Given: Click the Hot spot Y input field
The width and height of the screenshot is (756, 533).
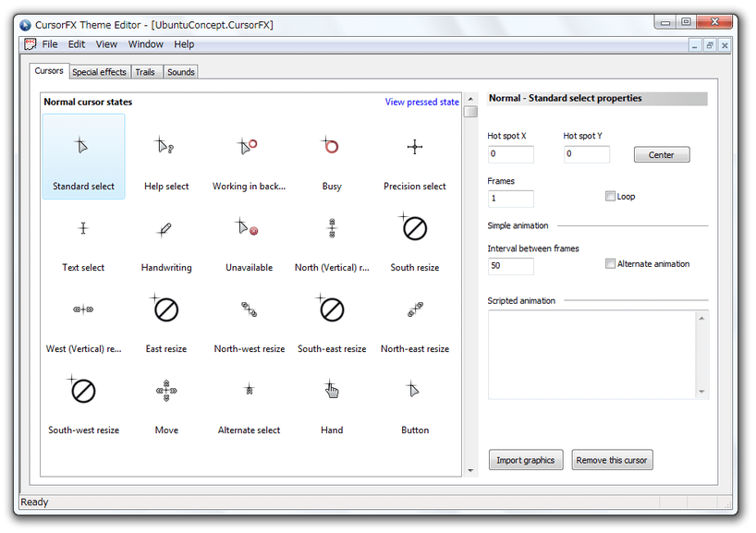Looking at the screenshot, I should (x=586, y=154).
